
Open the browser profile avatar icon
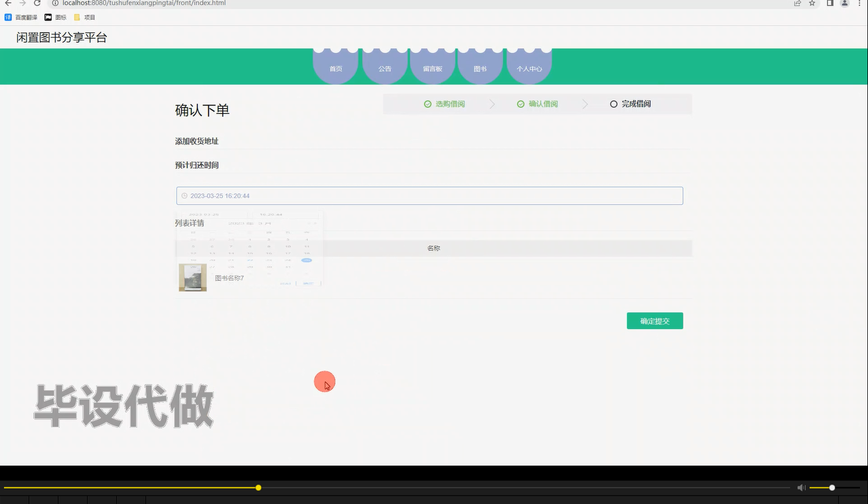pyautogui.click(x=843, y=3)
